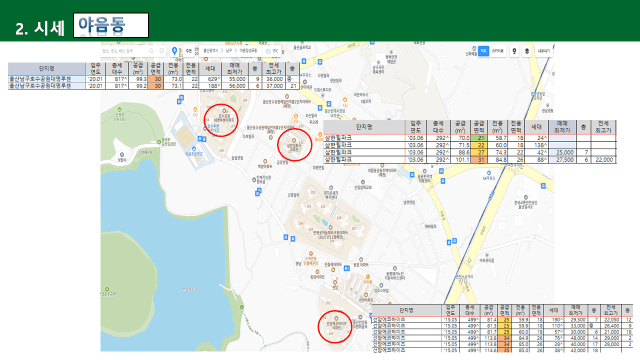Viewport: 640px width, 360px height.
Task: Click the blue current-location pin icon
Action: pos(174,51)
